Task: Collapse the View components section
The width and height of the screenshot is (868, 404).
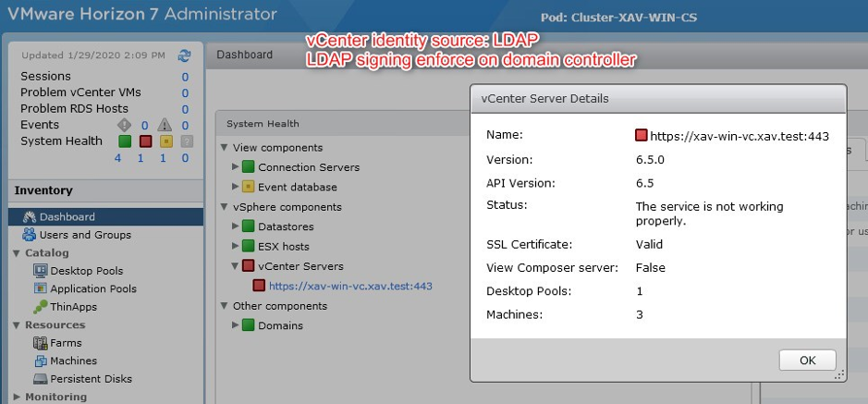Action: pos(225,148)
